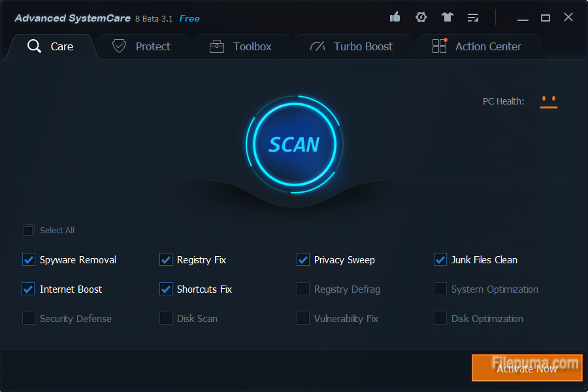Screen dimensions: 588x392
Task: Disable the Privacy Sweep checkbox
Action: (x=303, y=260)
